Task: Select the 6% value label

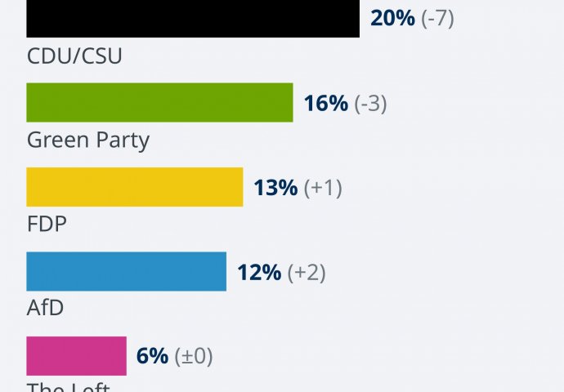Action: click(153, 356)
